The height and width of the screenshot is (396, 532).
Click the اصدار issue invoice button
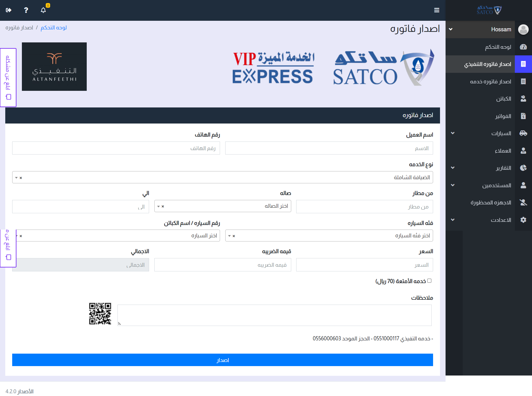coord(222,360)
